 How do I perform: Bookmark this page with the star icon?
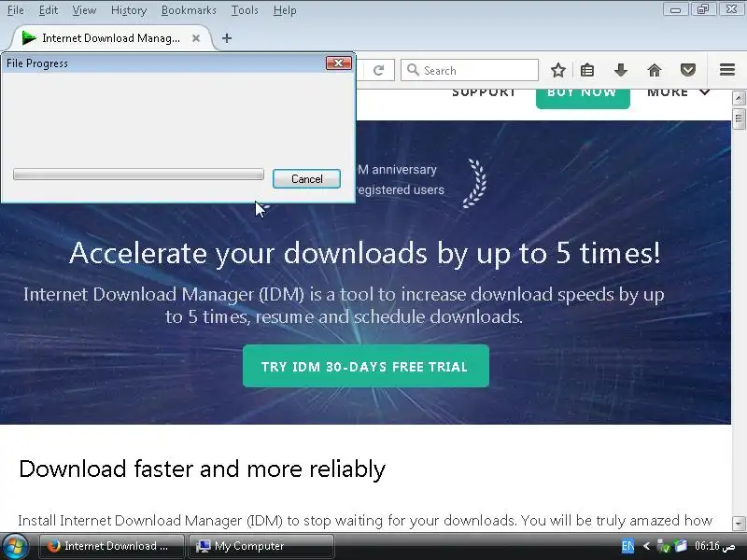tap(557, 71)
